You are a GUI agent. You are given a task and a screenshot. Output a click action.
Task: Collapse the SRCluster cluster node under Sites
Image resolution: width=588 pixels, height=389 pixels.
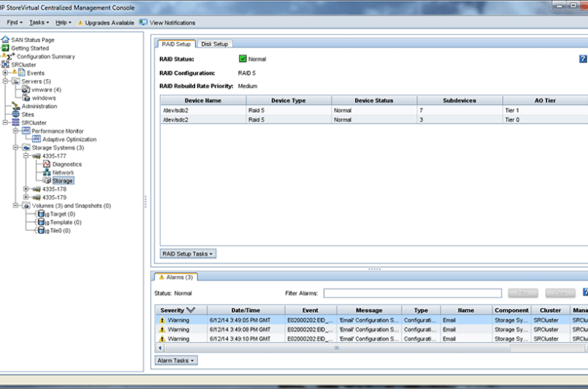5,122
